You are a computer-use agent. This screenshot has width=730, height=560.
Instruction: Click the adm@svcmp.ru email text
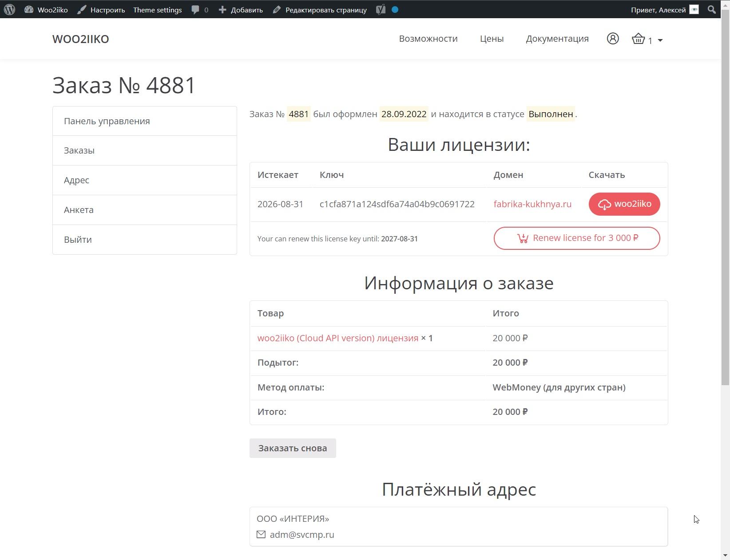point(302,535)
